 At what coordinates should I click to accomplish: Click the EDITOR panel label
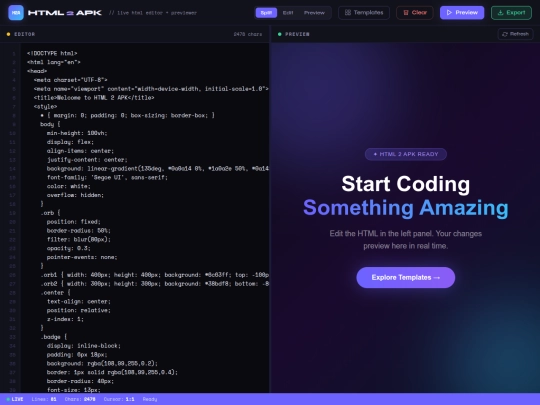(24, 34)
